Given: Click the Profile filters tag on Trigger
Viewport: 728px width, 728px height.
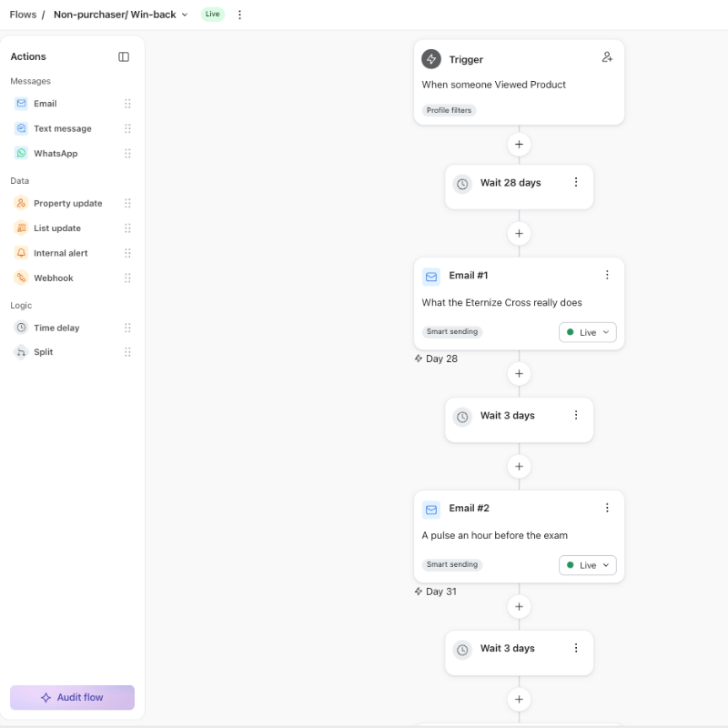Looking at the screenshot, I should (449, 110).
